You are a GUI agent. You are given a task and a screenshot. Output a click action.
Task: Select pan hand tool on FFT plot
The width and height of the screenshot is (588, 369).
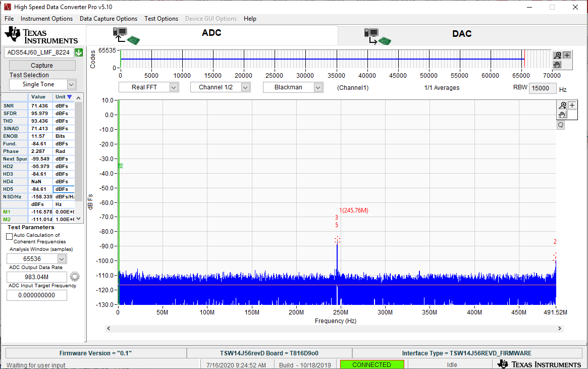562,115
